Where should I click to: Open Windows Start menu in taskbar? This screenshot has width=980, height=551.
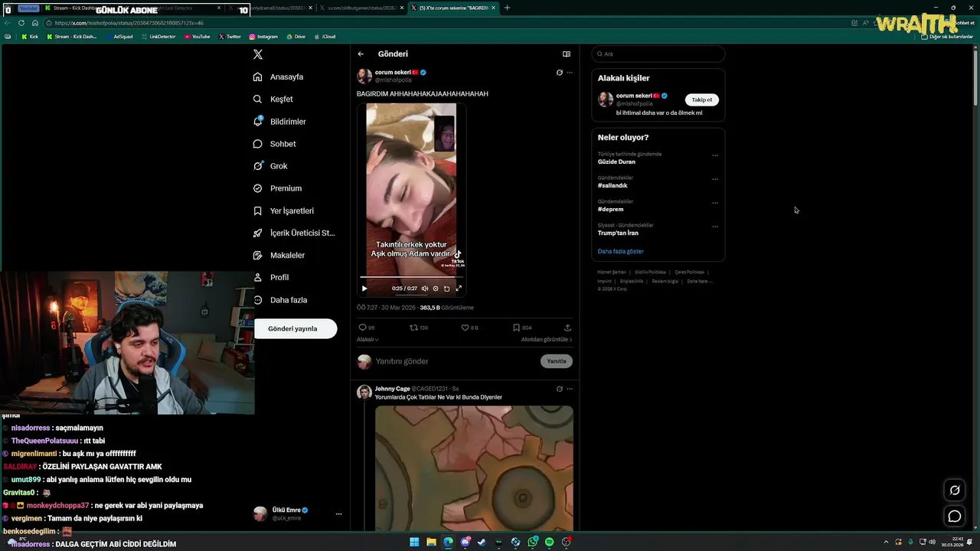click(x=414, y=542)
